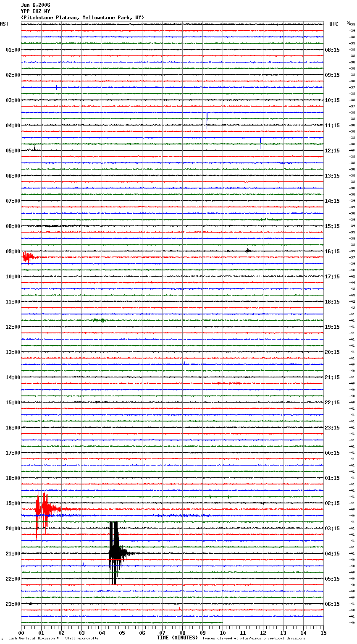Click the "TIME (MINUTES)" axis title
The height and width of the screenshot is (644, 357).
tap(177, 638)
